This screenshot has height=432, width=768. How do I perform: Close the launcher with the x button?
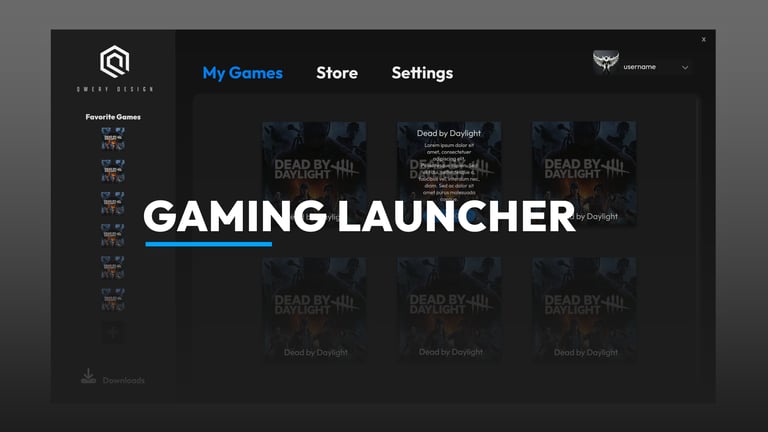pos(703,39)
